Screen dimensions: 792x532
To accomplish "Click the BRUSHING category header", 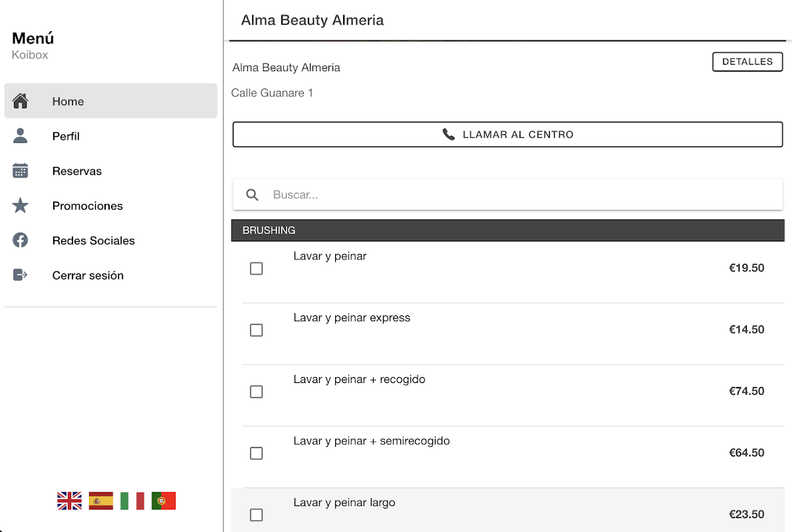I will tap(507, 230).
